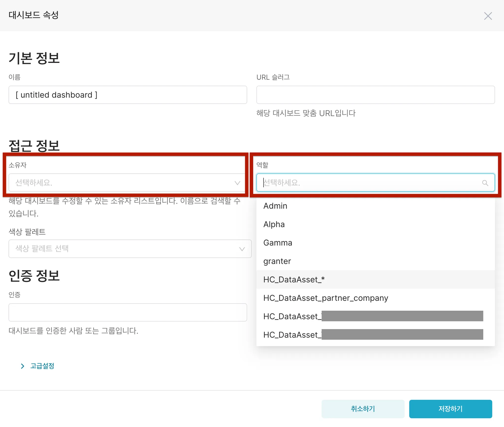Click the color palette dropdown chevron
This screenshot has width=504, height=427.
tap(242, 249)
